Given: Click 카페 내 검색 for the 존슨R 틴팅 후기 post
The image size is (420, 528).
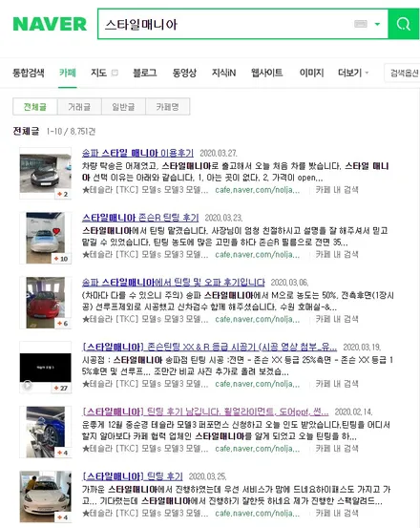Looking at the screenshot, I should 337,255.
